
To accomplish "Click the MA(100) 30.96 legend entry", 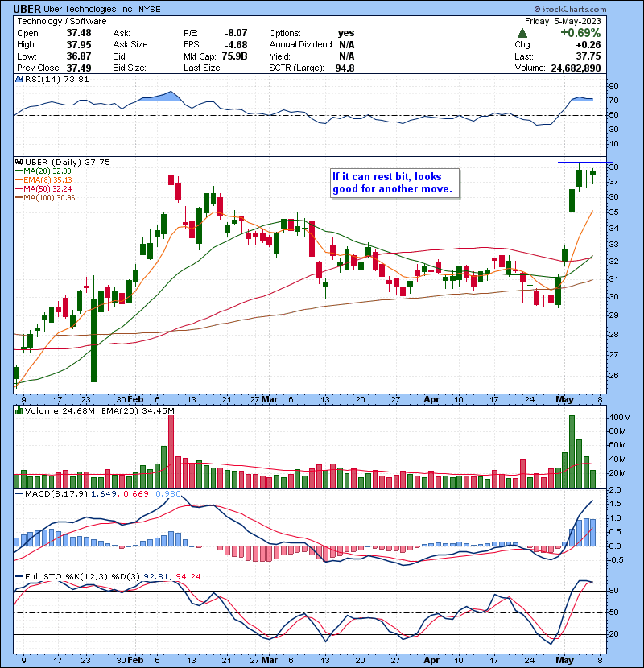I will 45,198.
